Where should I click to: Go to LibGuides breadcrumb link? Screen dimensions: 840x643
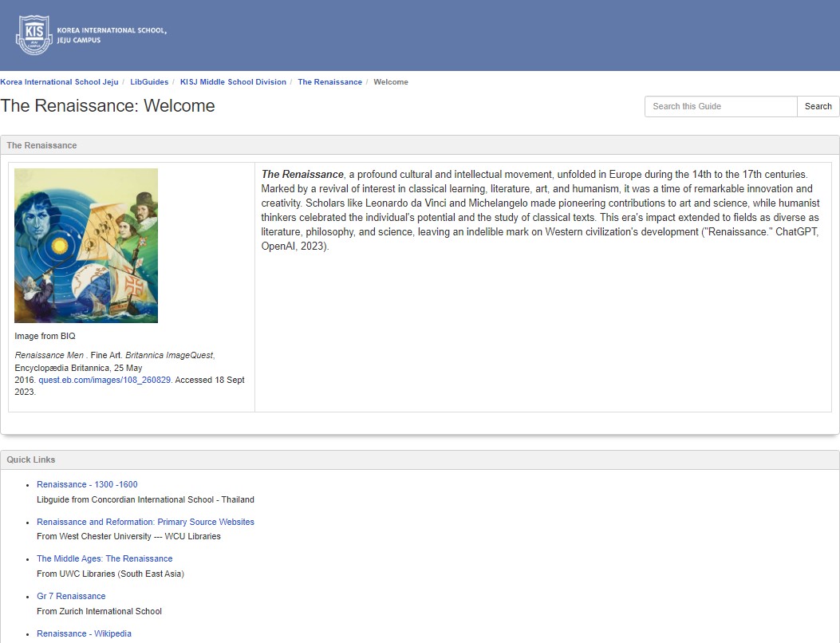pos(149,82)
